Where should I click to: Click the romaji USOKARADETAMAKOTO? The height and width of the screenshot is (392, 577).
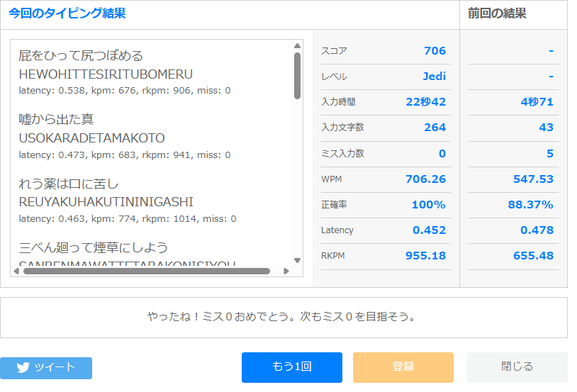click(91, 138)
